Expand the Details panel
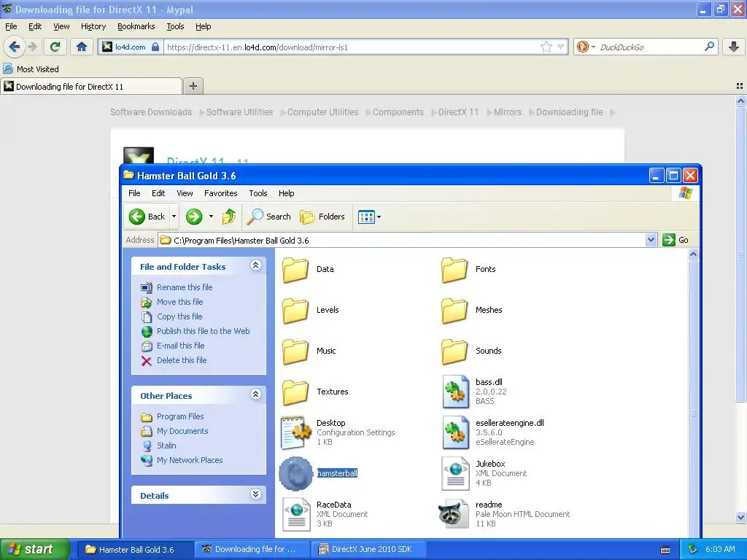The image size is (747, 560). tap(256, 494)
